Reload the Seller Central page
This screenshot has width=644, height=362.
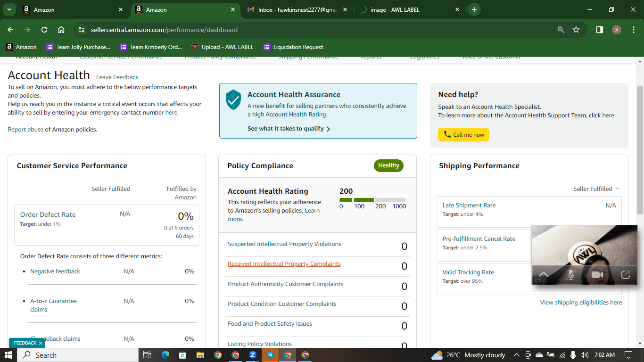(44, 30)
